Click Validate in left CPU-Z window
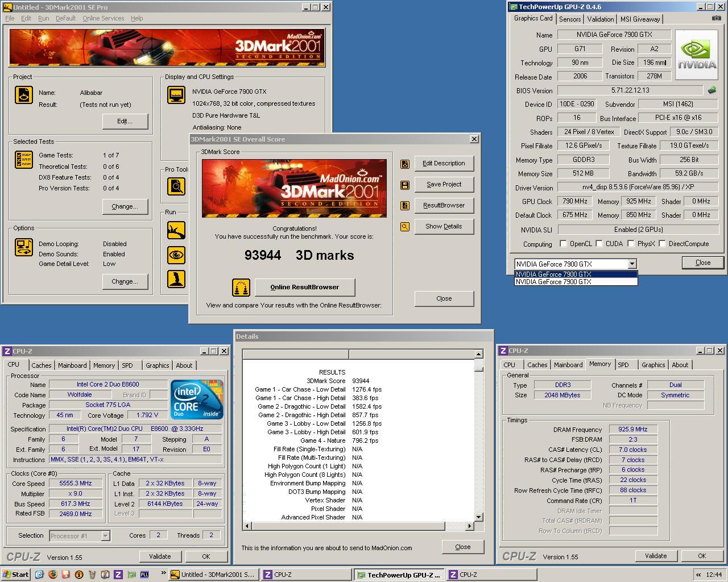Screen dimensions: 728x582 (160, 556)
